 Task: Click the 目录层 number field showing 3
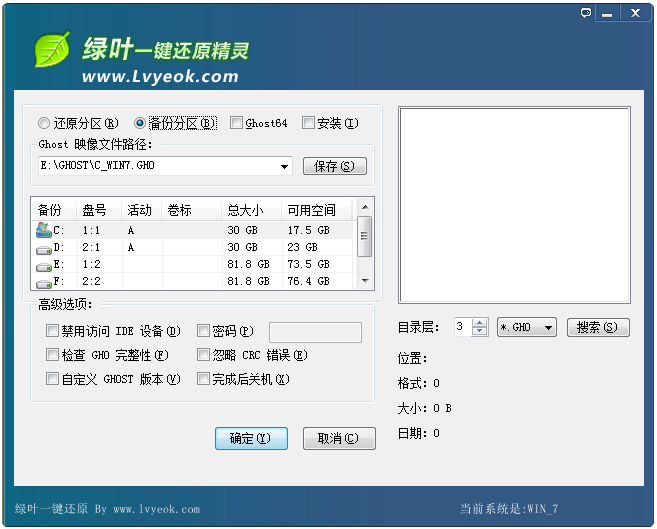(x=463, y=327)
